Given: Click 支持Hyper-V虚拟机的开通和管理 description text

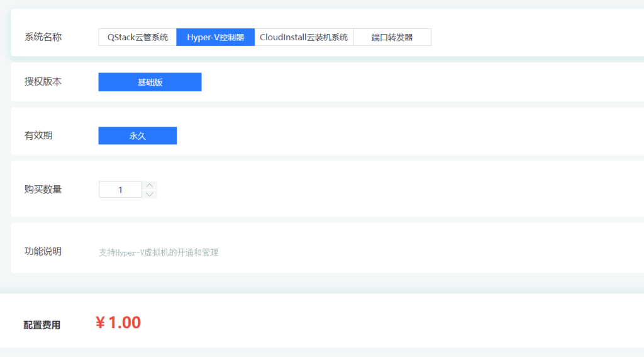Looking at the screenshot, I should (x=158, y=252).
